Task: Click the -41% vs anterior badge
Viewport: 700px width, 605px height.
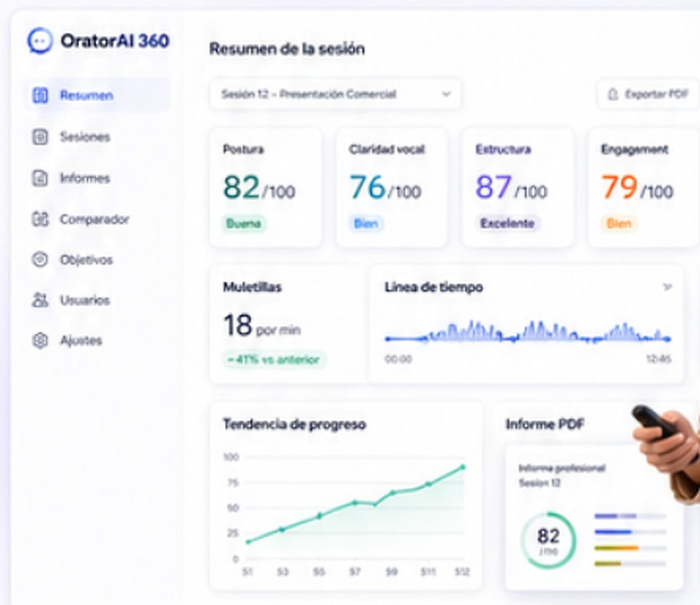Action: point(274,360)
